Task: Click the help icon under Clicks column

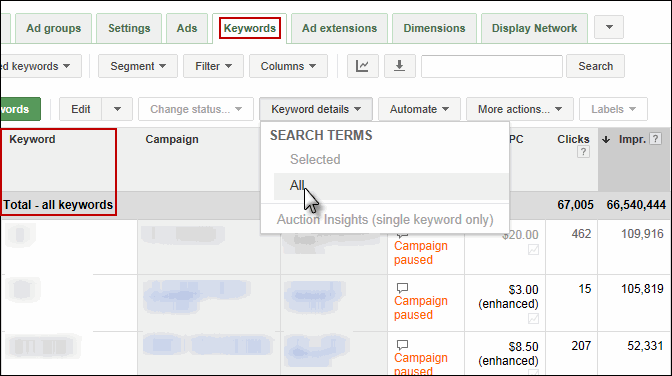Action: coord(583,152)
